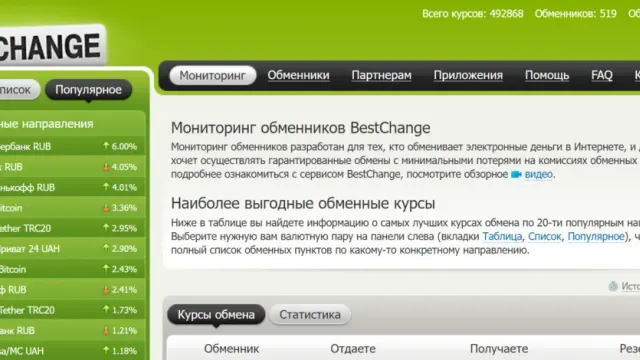Viewport: 640px width, 360px height.
Task: Select the Сбербанк RUB 6.00% direction
Action: pyautogui.click(x=72, y=147)
